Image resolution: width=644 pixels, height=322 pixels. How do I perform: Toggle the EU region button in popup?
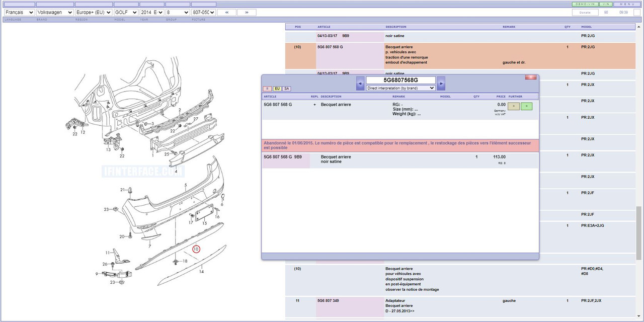pos(277,89)
